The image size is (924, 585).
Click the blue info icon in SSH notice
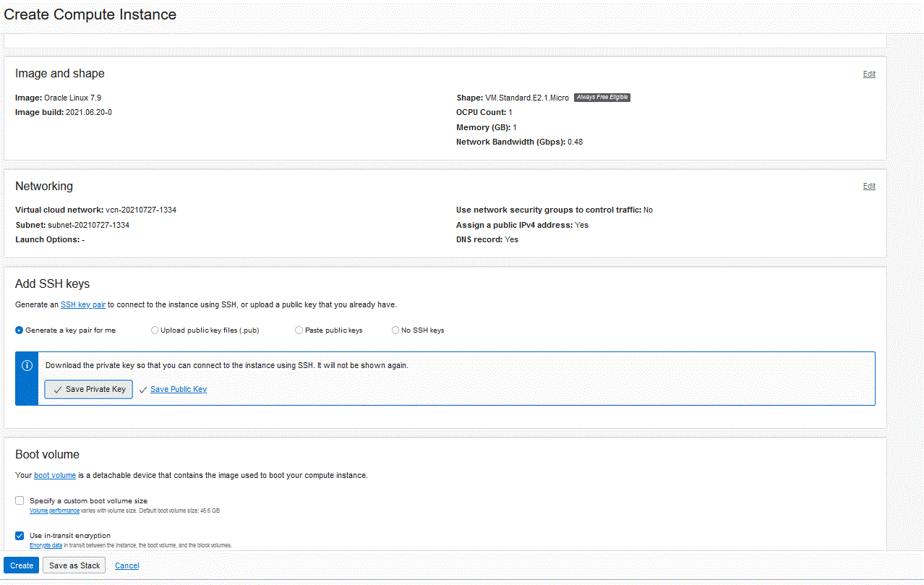tap(27, 366)
